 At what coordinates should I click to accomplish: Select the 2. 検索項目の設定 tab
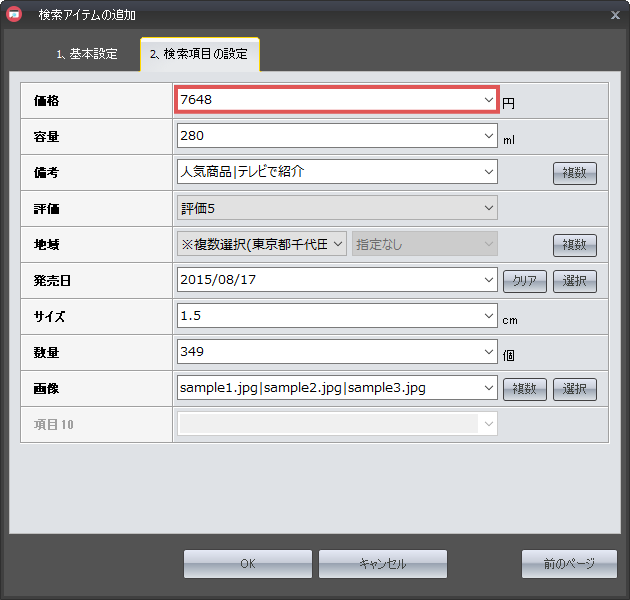pos(199,54)
